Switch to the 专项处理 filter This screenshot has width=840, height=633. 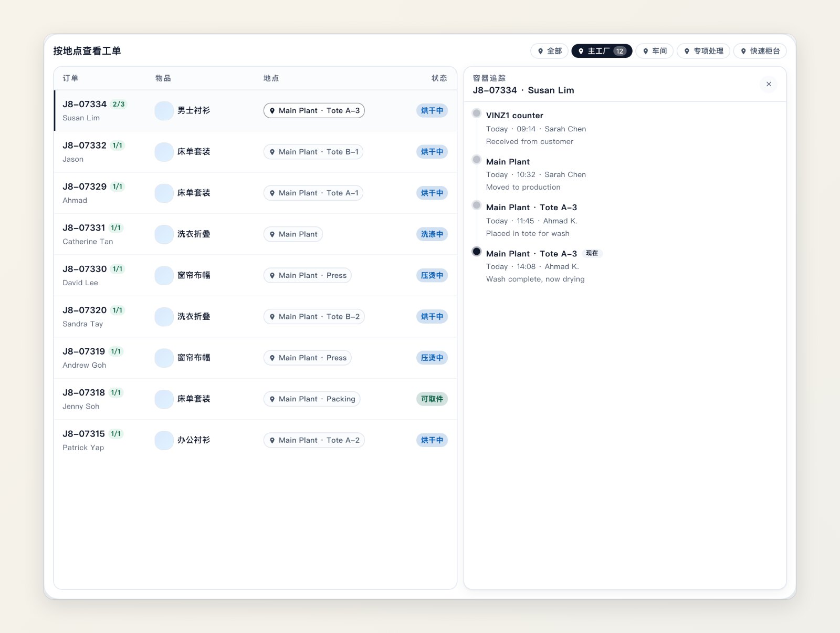703,51
